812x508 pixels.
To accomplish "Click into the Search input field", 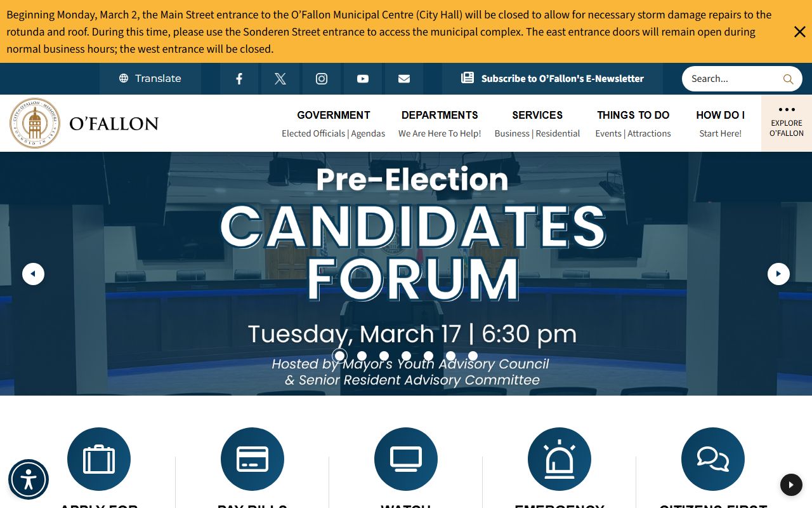I will pos(733,79).
